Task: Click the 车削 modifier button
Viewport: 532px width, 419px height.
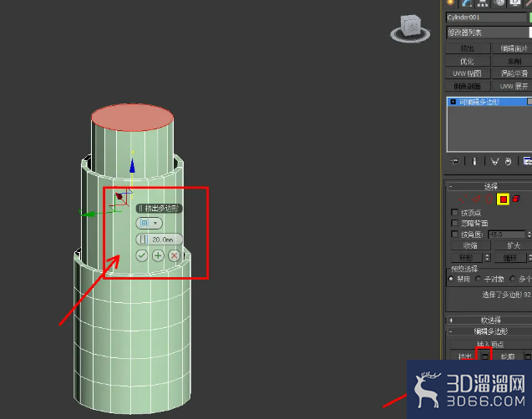Action: pos(512,62)
